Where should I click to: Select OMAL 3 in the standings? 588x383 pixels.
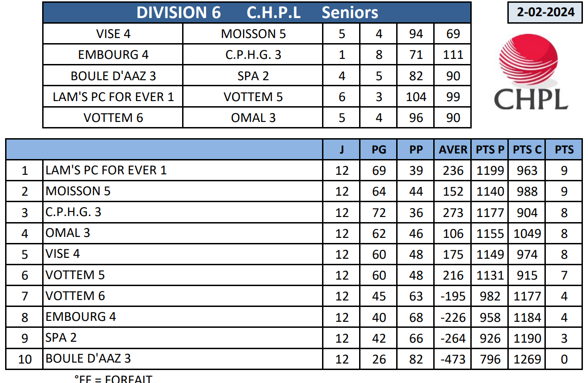point(68,233)
